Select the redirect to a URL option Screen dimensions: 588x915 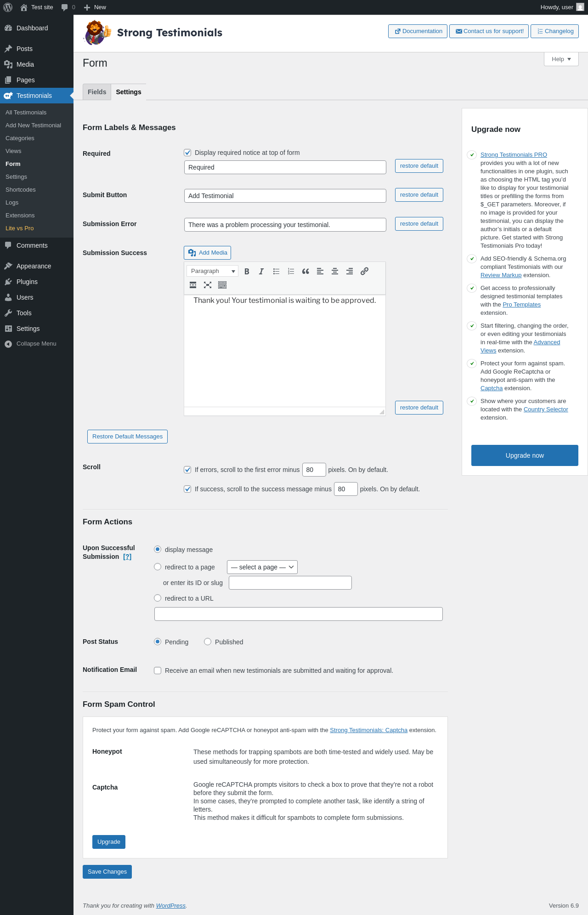pyautogui.click(x=158, y=598)
